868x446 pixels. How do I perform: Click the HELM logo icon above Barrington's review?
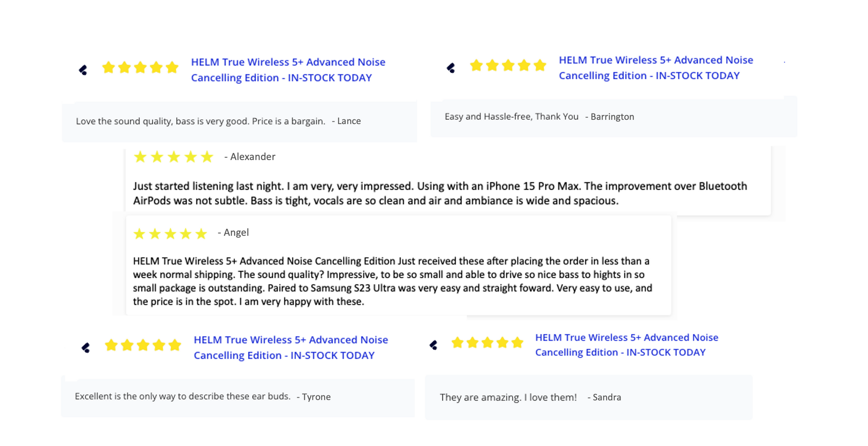point(451,68)
